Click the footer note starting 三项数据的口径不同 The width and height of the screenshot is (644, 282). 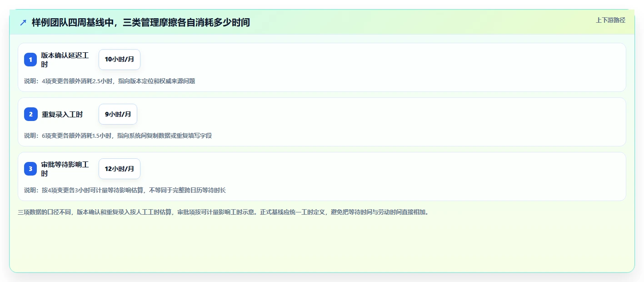223,212
